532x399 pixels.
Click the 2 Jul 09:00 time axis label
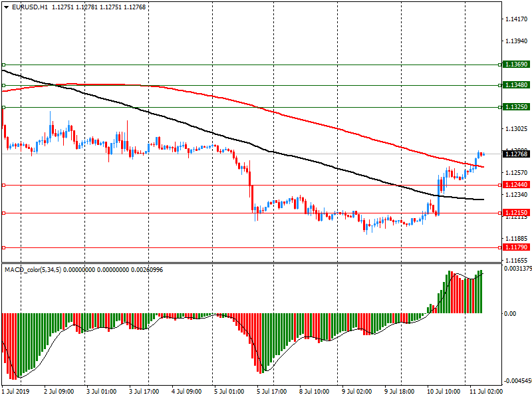point(59,391)
